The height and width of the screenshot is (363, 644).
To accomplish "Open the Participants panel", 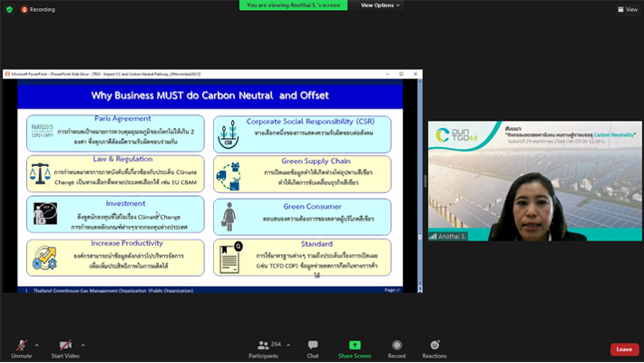I will click(264, 348).
